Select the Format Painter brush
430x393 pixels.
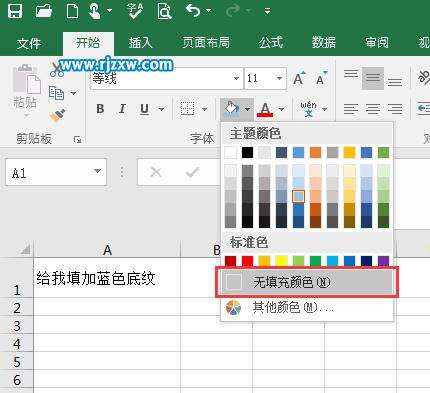(x=57, y=115)
